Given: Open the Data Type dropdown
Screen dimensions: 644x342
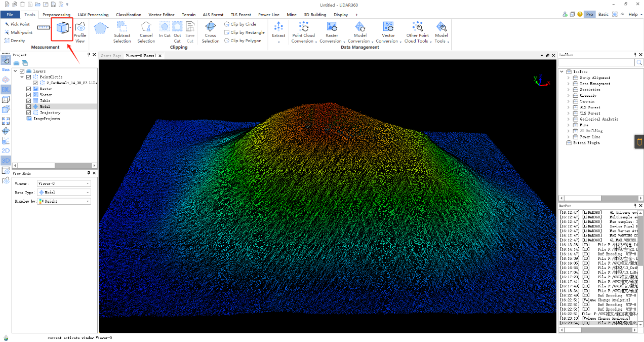Looking at the screenshot, I should tap(64, 193).
